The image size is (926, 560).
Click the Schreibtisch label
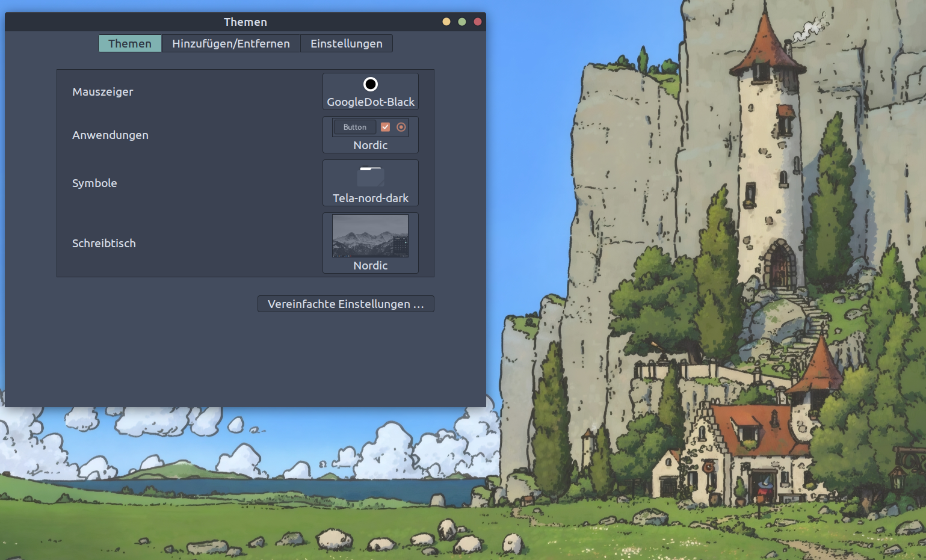point(104,243)
